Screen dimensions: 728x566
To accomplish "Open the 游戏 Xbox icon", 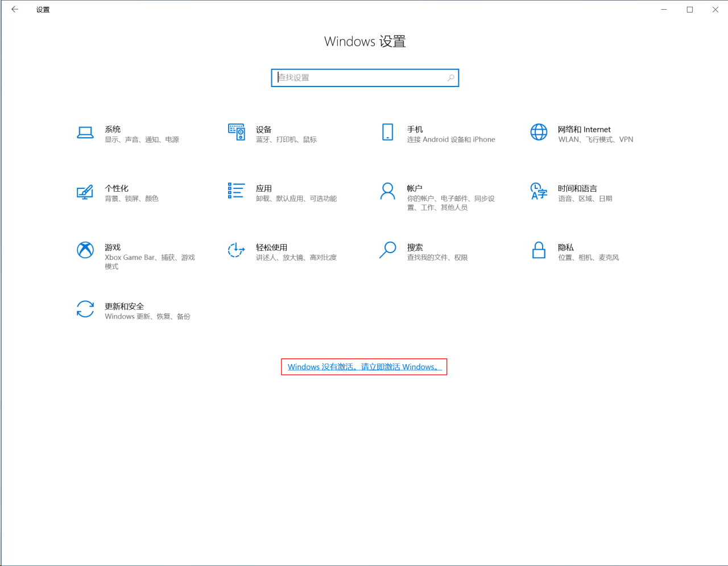I will pyautogui.click(x=85, y=250).
